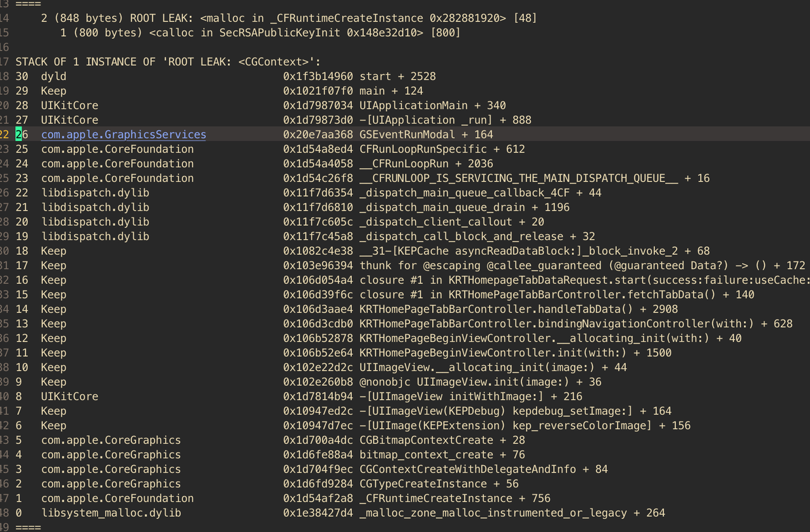Click kep_reverseColorImage method text
The image size is (810, 532).
[582, 426]
